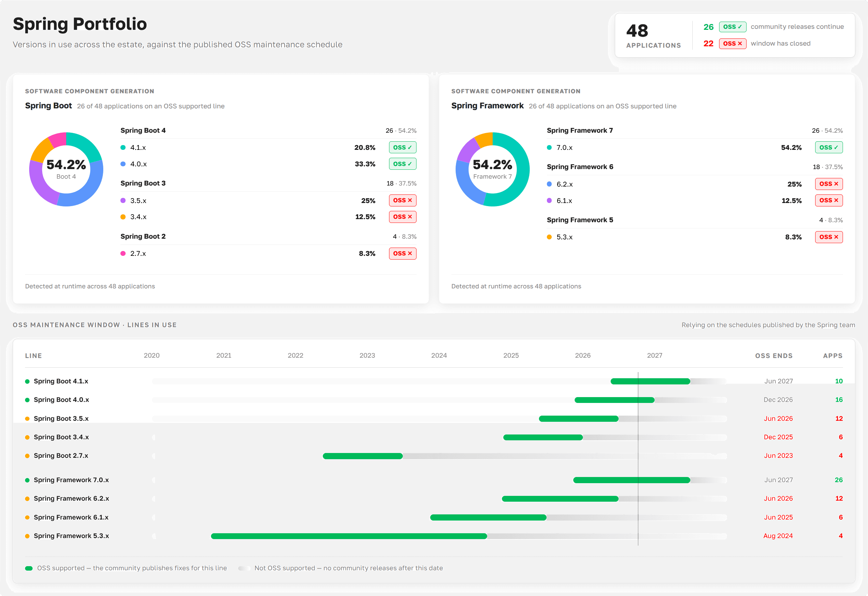Click gray Not OSS supported legend swatch
The image size is (868, 596).
coord(244,568)
